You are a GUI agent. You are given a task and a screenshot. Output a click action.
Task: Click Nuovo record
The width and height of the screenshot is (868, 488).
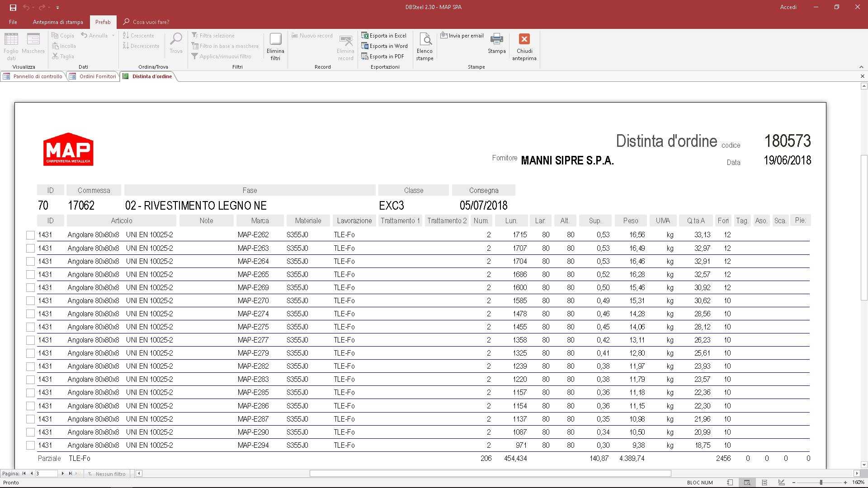[312, 35]
